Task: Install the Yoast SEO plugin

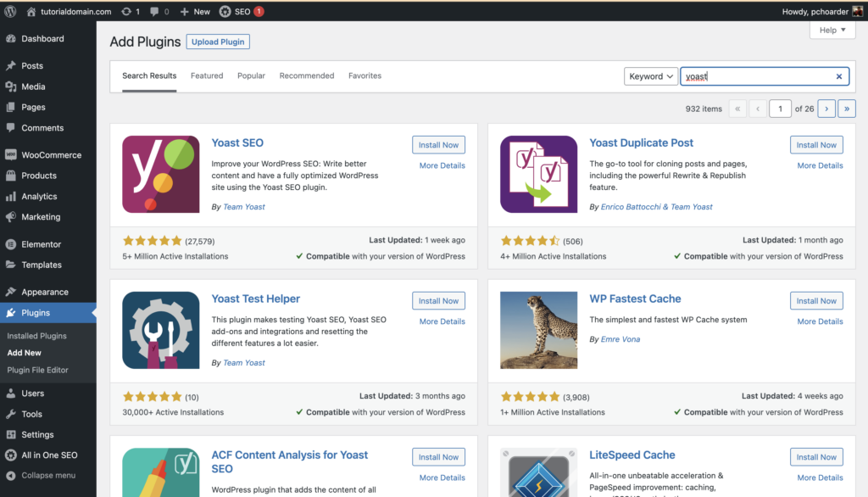Action: coord(438,145)
